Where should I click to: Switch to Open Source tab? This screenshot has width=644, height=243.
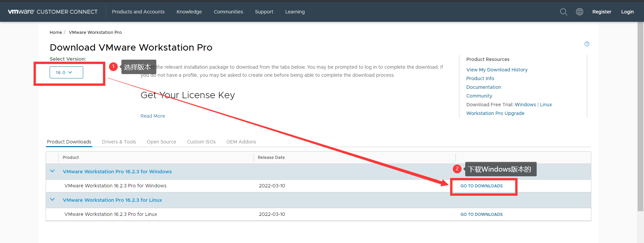coord(161,142)
